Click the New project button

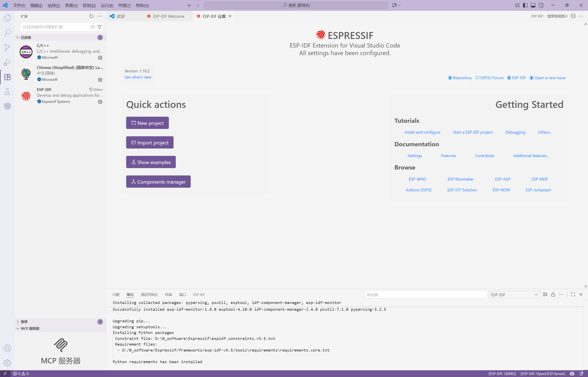pos(147,123)
